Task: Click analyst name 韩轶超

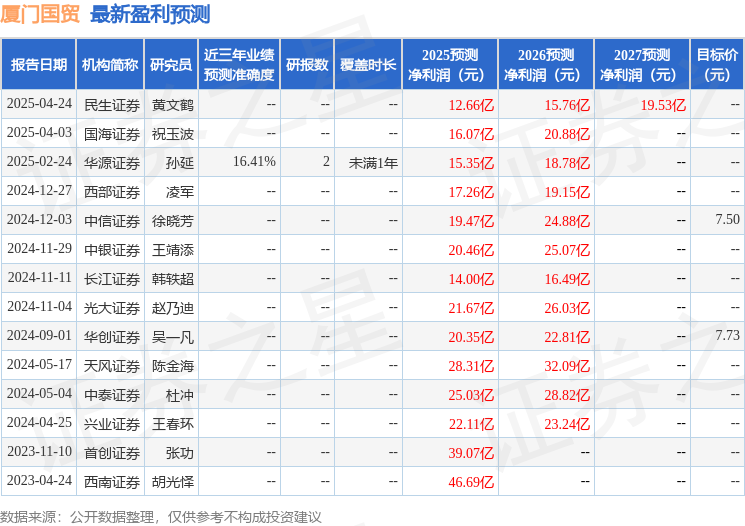Action: point(173,279)
